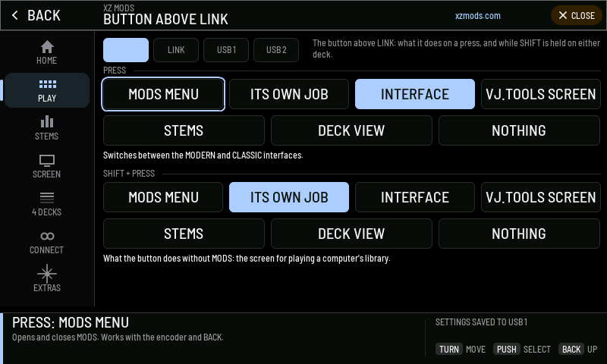Set PRESS action to INTERFACE
Image resolution: width=607 pixels, height=364 pixels.
(415, 94)
